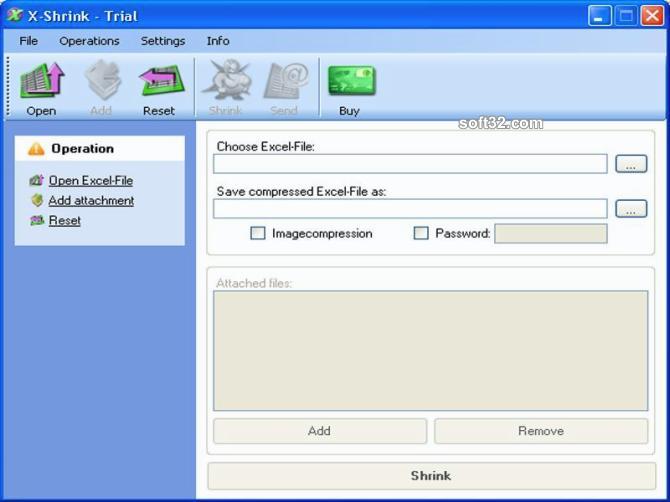Click the Open toolbar icon
This screenshot has height=502, width=670.
click(42, 80)
